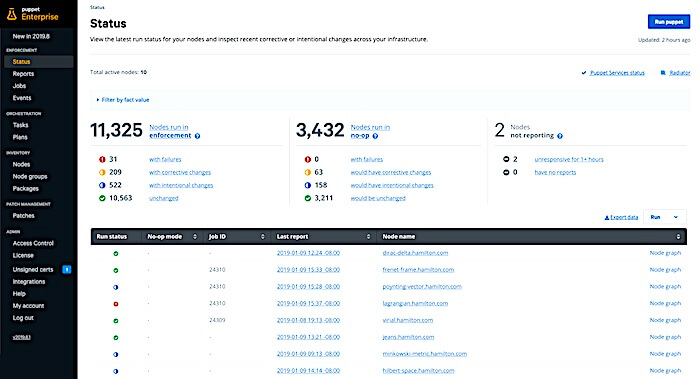This screenshot has height=379, width=700.
Task: Open Reports in the sidebar
Action: [23, 74]
